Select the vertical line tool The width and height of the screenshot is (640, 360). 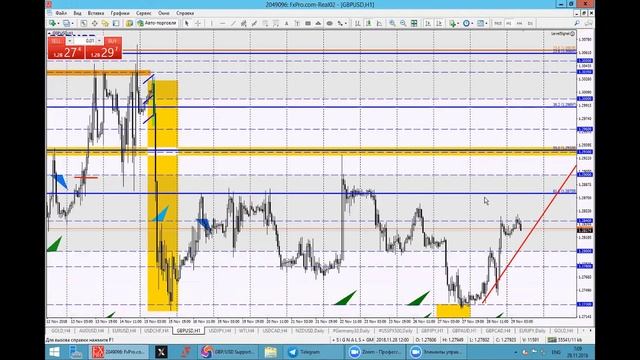coord(211,23)
